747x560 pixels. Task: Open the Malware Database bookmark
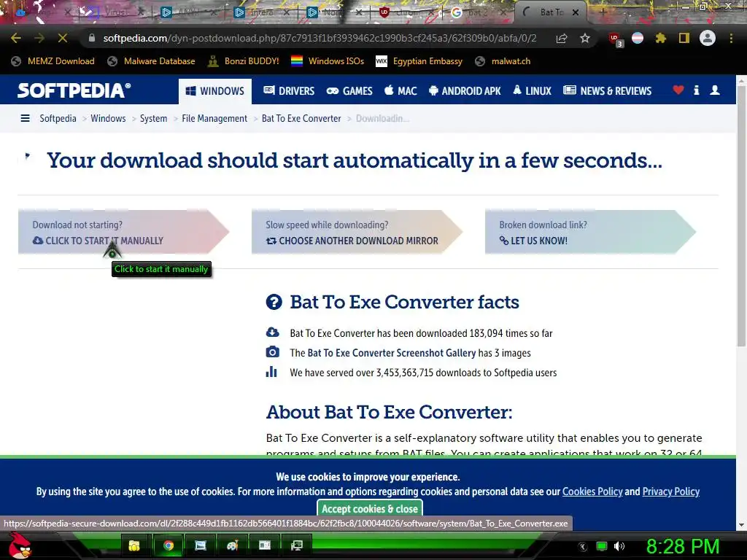(152, 61)
